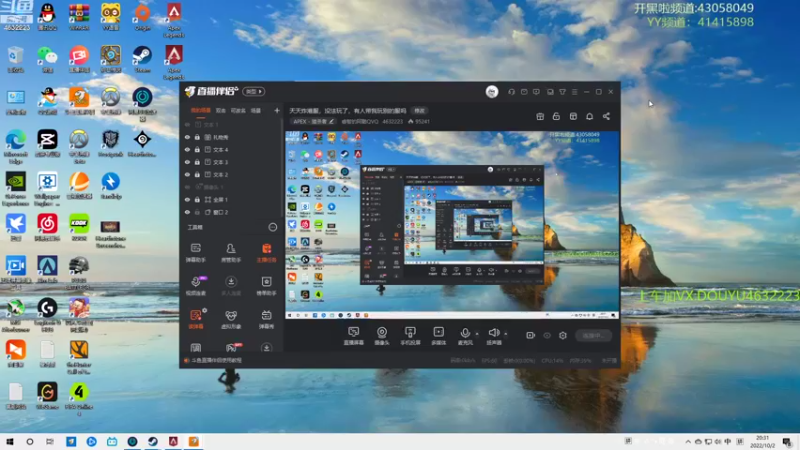Open the 视频连麦 microphone tool

coord(196,286)
